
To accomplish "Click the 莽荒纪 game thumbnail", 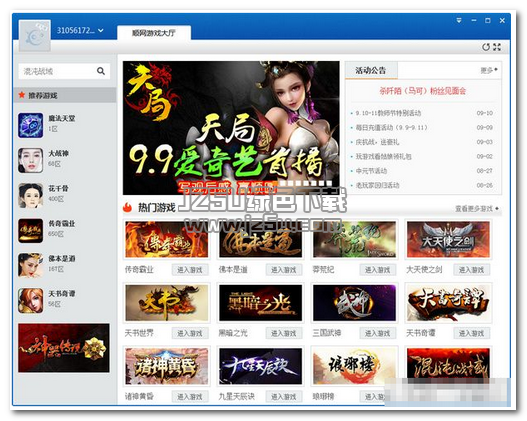I will pyautogui.click(x=355, y=239).
